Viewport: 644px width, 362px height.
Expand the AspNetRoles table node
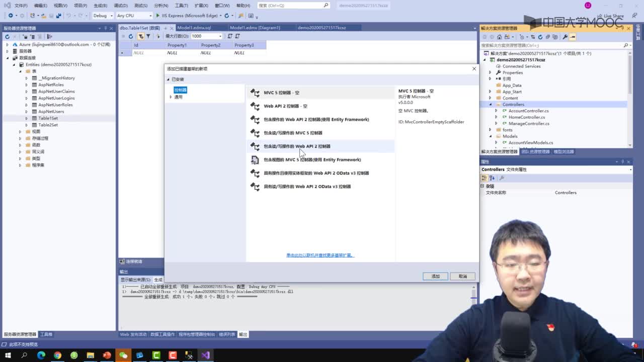point(27,85)
